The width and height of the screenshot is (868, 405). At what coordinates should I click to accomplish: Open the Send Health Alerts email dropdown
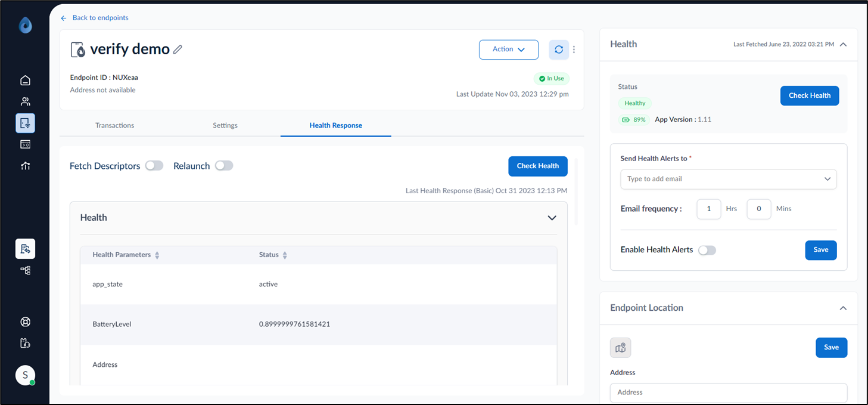[729, 179]
